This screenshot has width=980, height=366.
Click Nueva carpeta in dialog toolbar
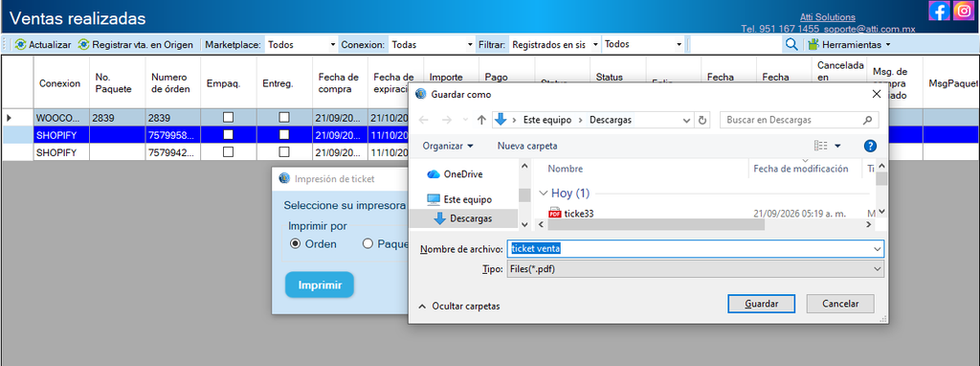(527, 146)
